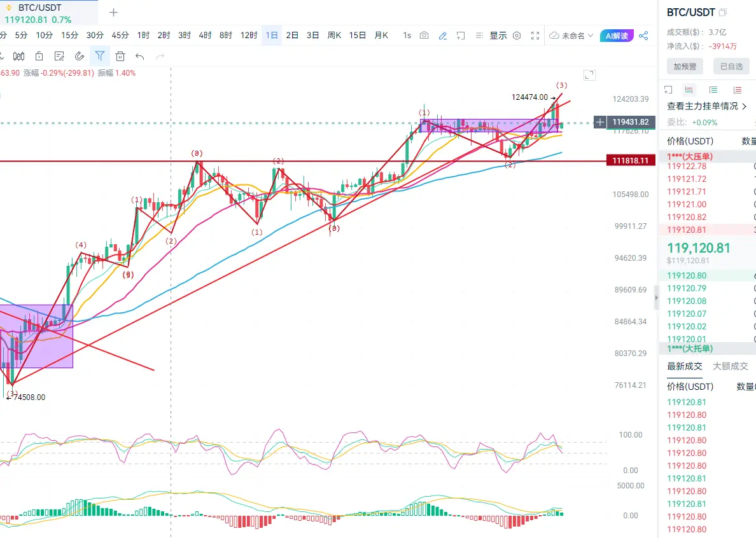Click the 1***(大托单) row
Image resolution: width=756 pixels, height=538 pixels.
click(x=707, y=348)
